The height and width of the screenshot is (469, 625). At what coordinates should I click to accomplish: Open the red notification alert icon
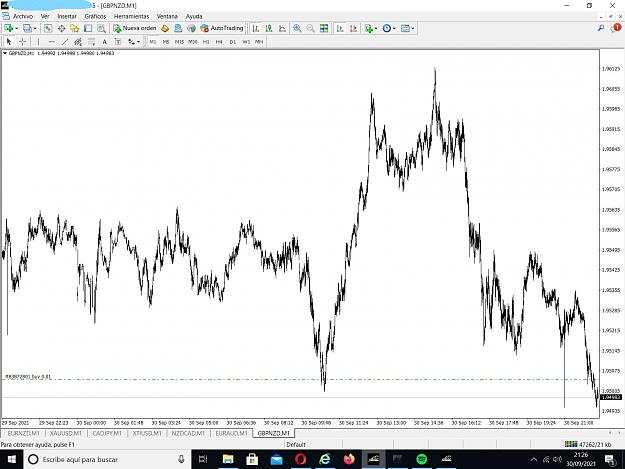(x=616, y=27)
